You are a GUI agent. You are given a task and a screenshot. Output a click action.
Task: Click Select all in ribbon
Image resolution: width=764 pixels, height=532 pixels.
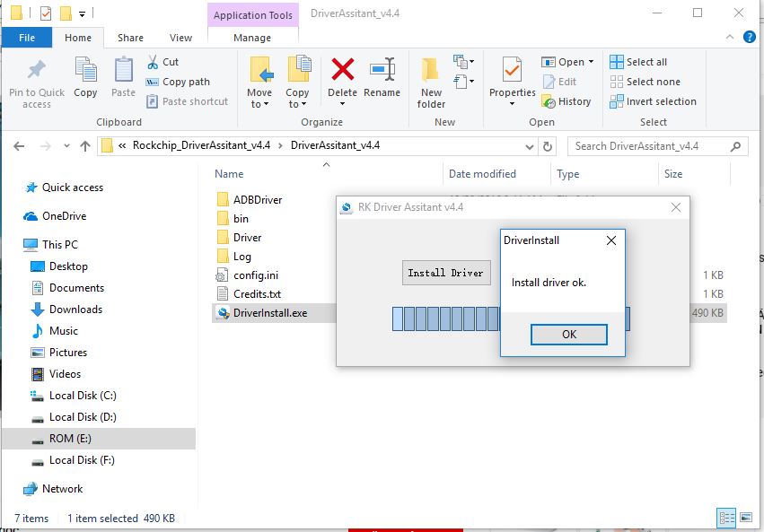[x=638, y=62]
